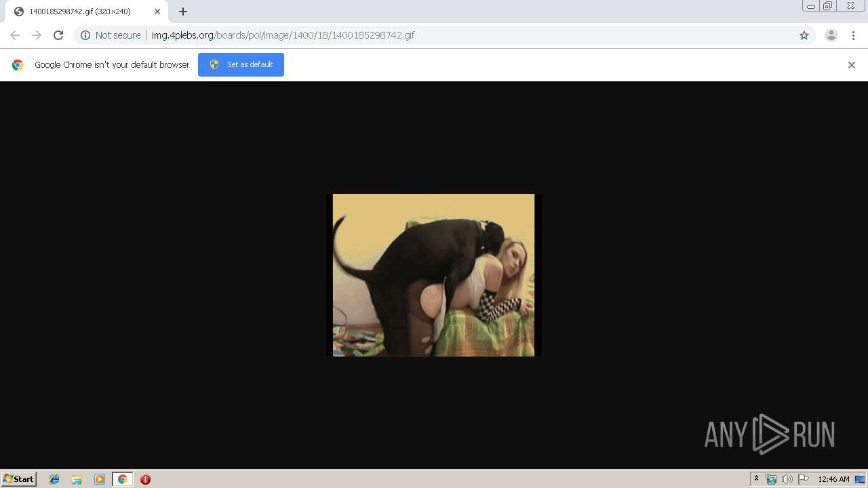Click the Set as default button

click(241, 64)
